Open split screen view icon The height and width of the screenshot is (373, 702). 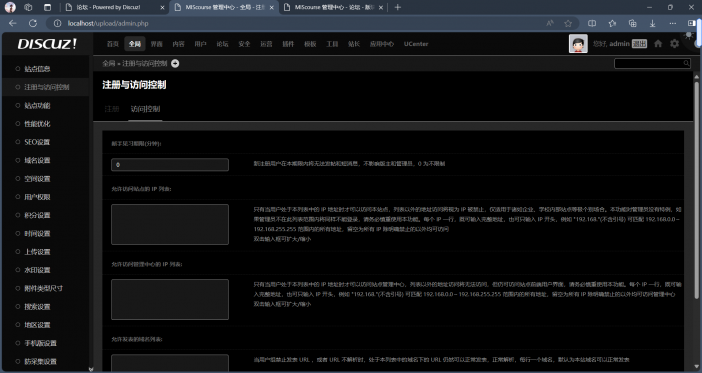pyautogui.click(x=592, y=23)
